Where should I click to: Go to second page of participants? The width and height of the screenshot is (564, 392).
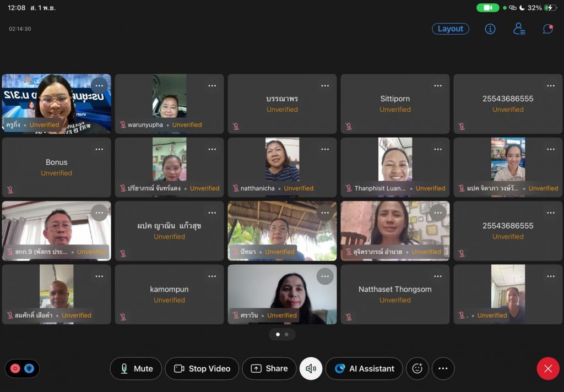286,334
